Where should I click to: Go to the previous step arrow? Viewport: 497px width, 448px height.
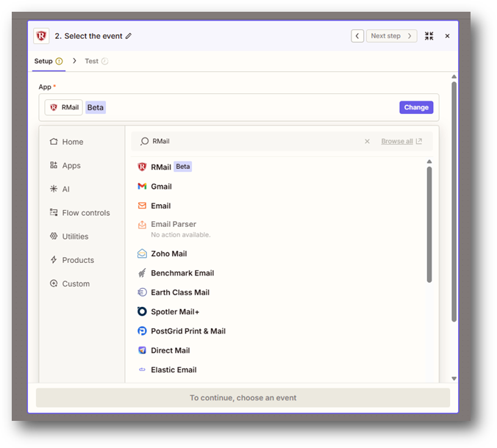357,36
